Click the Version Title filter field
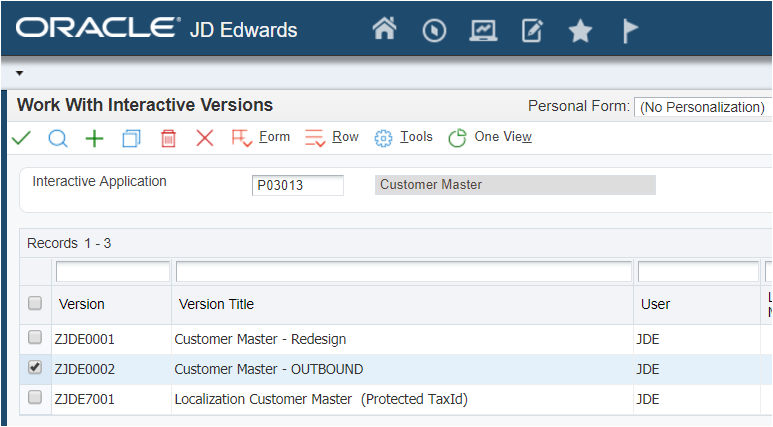773x427 pixels. (x=404, y=272)
